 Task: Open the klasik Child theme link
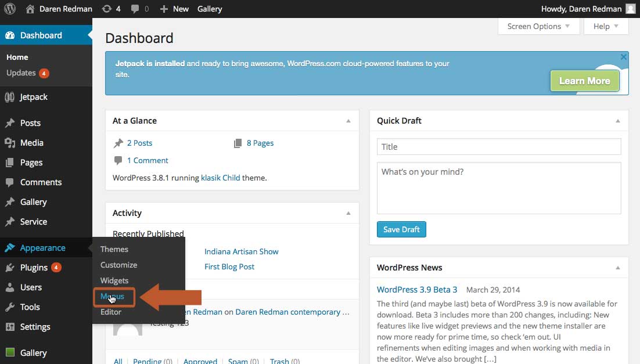click(221, 178)
